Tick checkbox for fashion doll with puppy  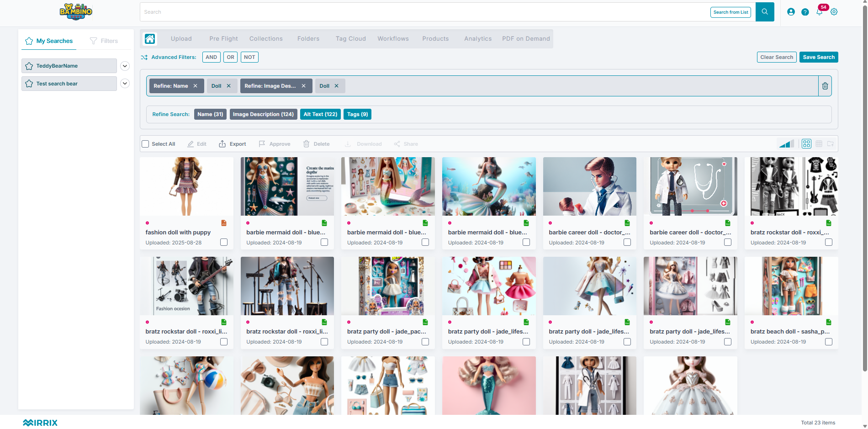pos(224,242)
